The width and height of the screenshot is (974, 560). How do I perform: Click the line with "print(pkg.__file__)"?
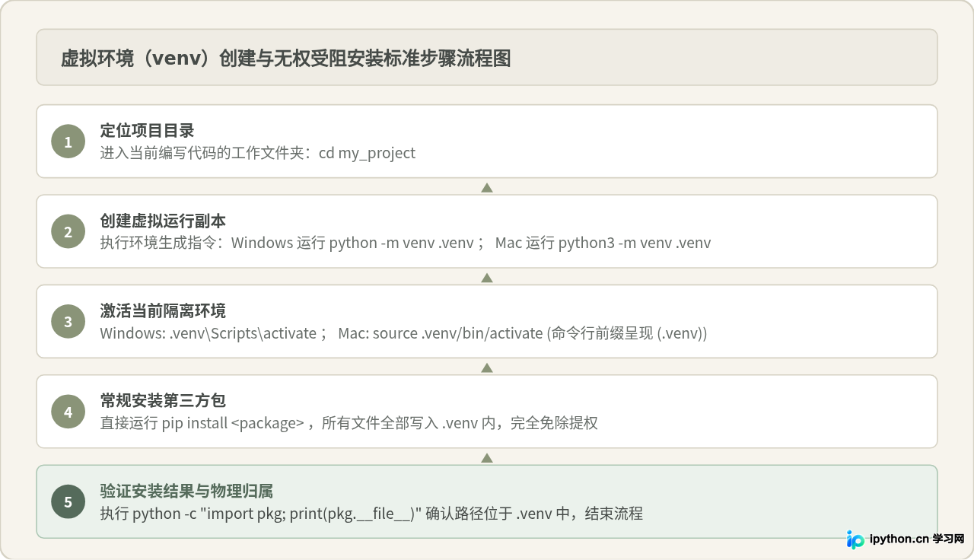[x=371, y=514]
